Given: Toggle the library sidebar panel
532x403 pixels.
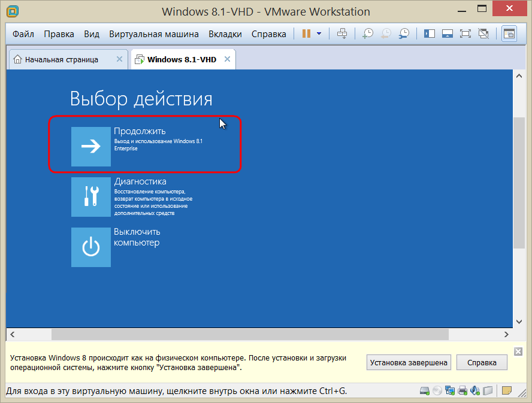Looking at the screenshot, I should click(429, 34).
